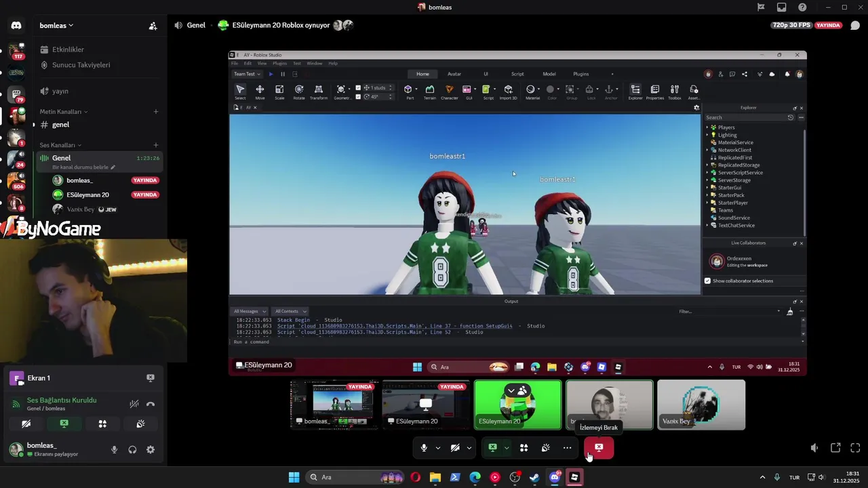Image resolution: width=868 pixels, height=488 pixels.
Task: Click soundboard icon in bottom stream controls
Action: [x=546, y=448]
